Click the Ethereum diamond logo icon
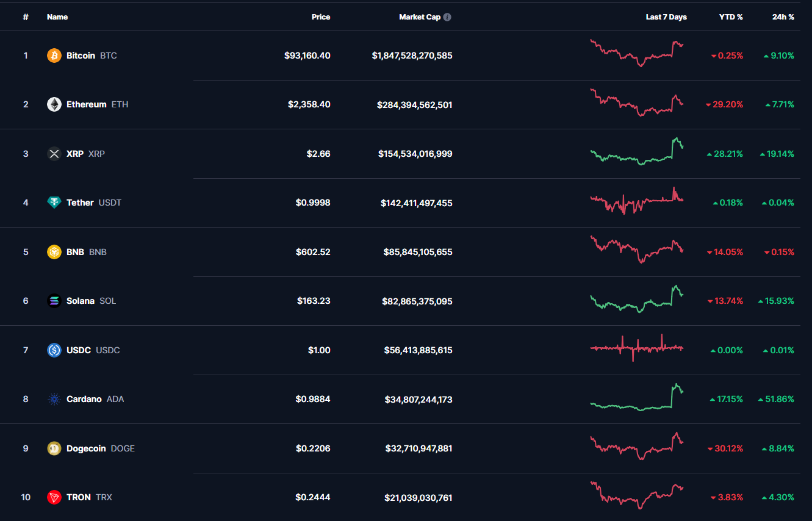The image size is (812, 521). pyautogui.click(x=54, y=104)
